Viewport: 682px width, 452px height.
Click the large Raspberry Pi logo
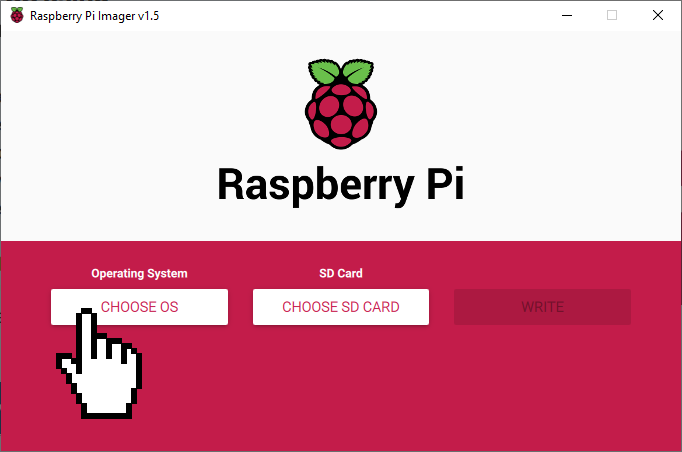pos(341,104)
